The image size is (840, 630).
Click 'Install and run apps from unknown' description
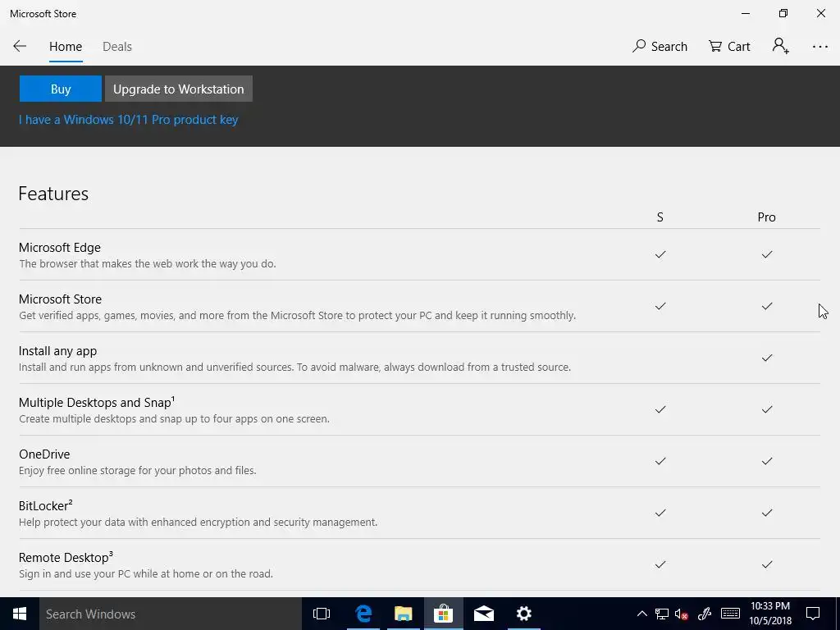point(294,367)
